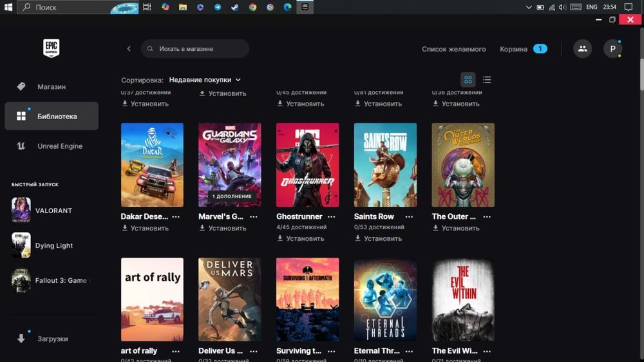The image size is (644, 362).
Task: Open Eternal Threads cover art
Action: 385,300
